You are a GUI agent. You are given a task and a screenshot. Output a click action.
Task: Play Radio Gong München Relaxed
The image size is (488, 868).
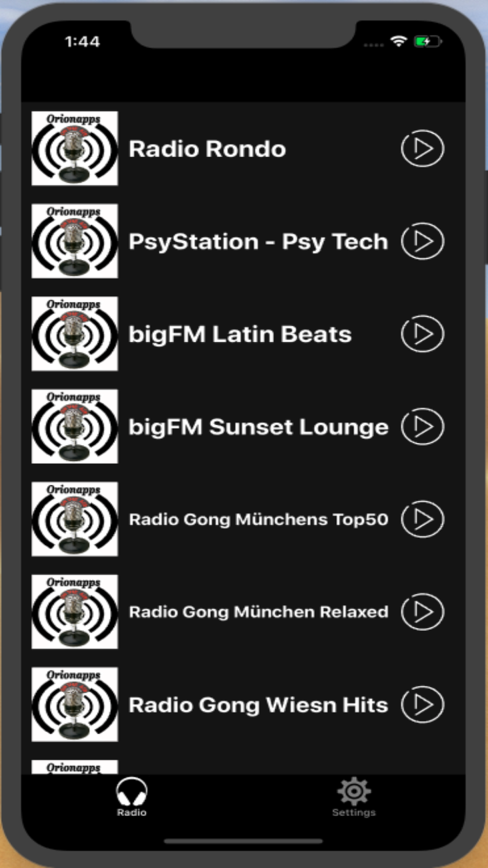pos(423,612)
